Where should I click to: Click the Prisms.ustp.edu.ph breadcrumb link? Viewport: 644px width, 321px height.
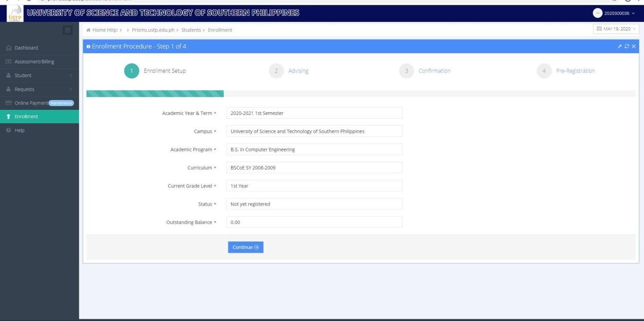153,30
